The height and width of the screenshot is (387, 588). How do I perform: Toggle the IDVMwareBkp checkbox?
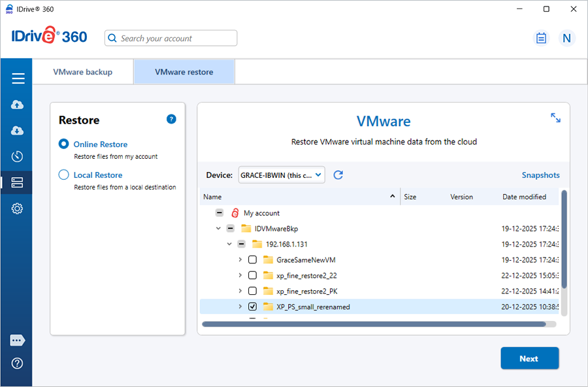point(231,228)
